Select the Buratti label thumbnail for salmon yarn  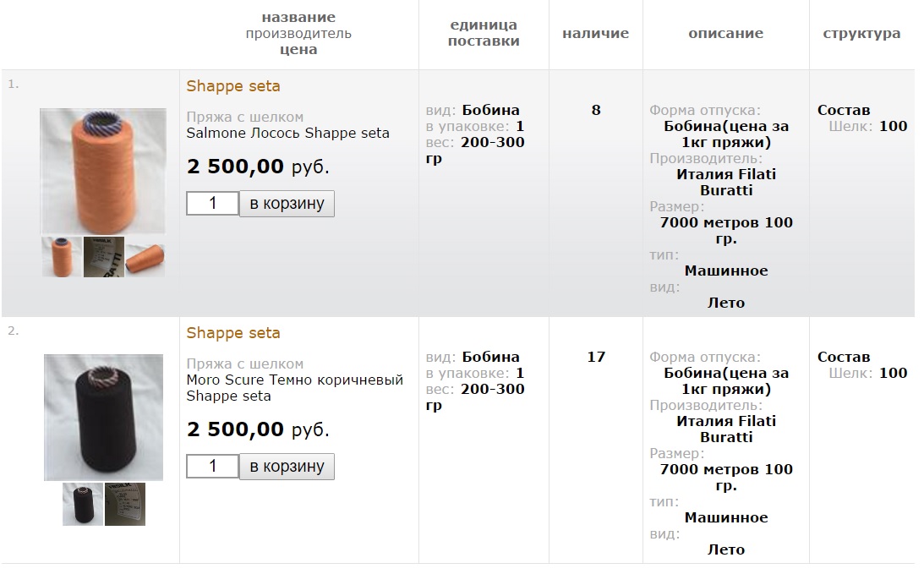coord(103,257)
